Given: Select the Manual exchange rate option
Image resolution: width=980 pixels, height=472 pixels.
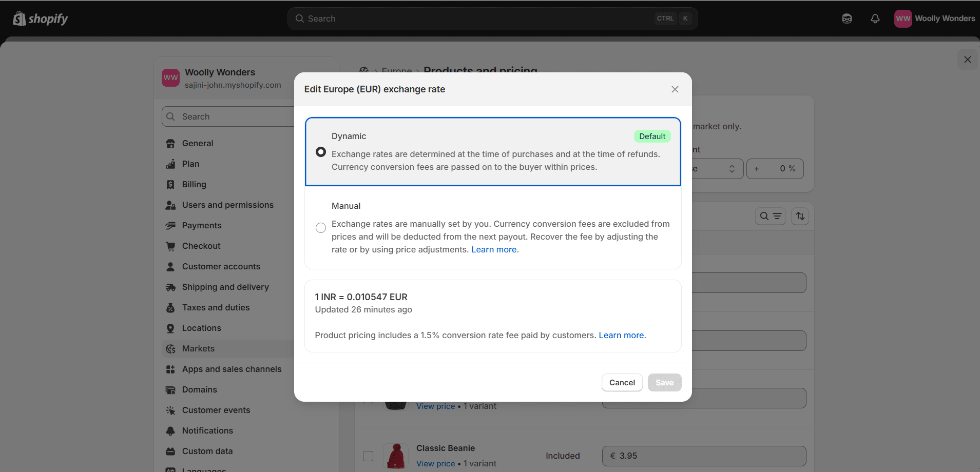Looking at the screenshot, I should point(321,228).
